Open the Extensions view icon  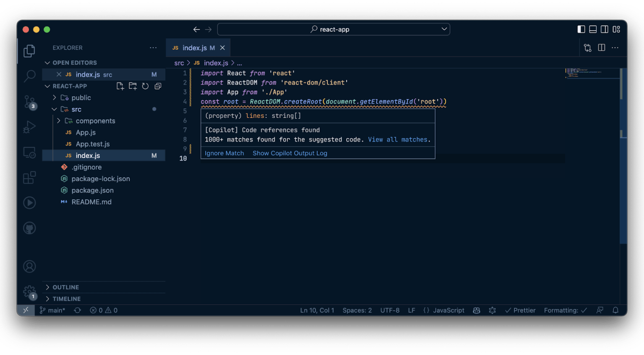pos(29,177)
